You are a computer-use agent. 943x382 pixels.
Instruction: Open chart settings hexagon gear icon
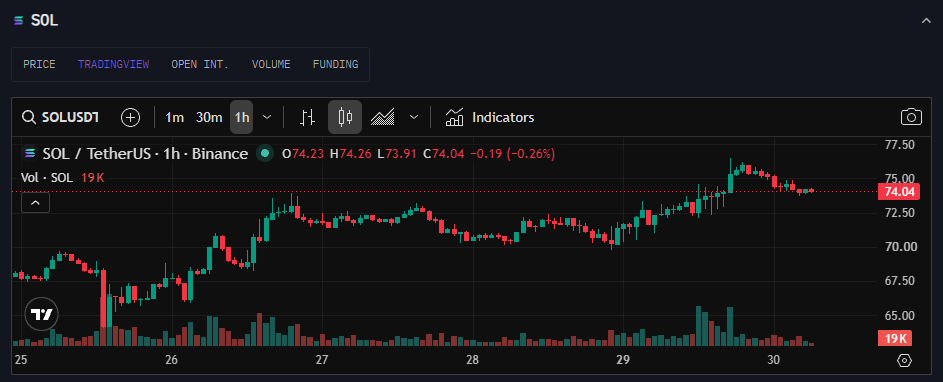click(905, 360)
